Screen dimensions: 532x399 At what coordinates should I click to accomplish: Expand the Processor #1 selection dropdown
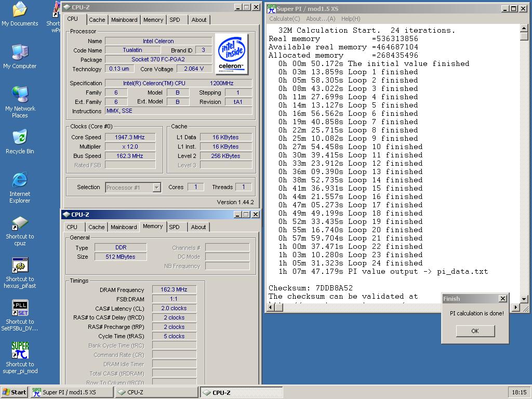click(x=156, y=187)
